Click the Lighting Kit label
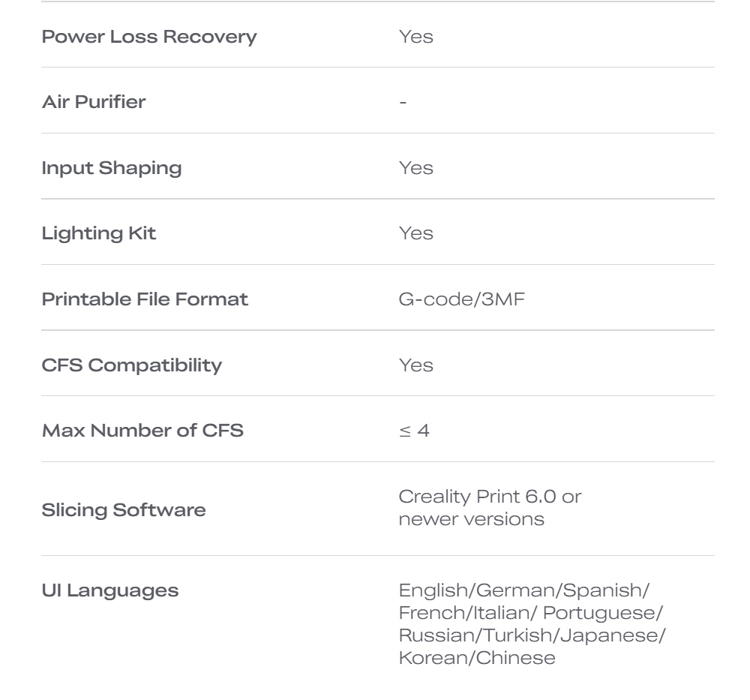 pyautogui.click(x=99, y=233)
